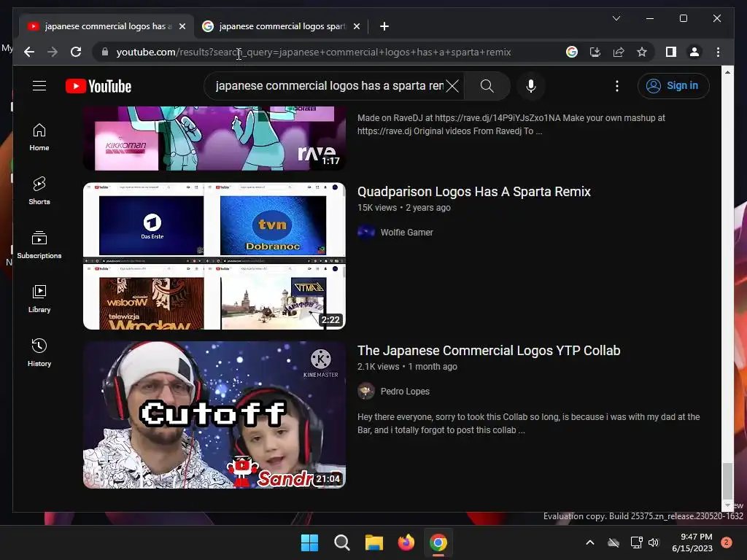The height and width of the screenshot is (560, 747).
Task: Open Subscriptions from the sidebar
Action: tap(39, 245)
